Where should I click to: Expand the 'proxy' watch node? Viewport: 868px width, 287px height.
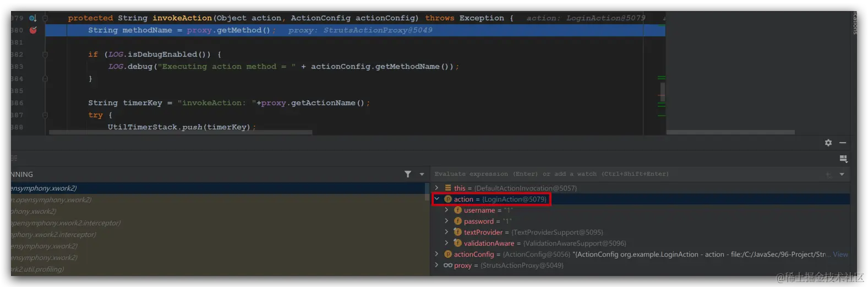point(437,265)
